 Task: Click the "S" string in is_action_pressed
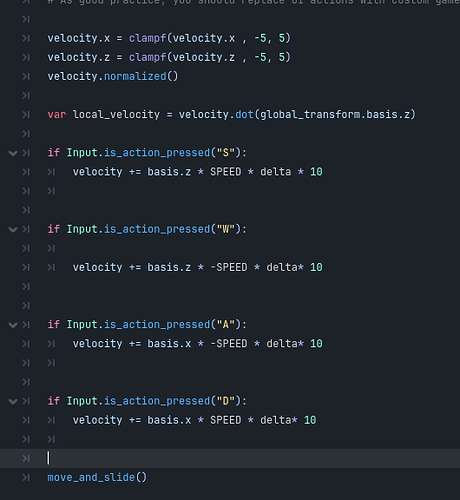click(x=226, y=153)
